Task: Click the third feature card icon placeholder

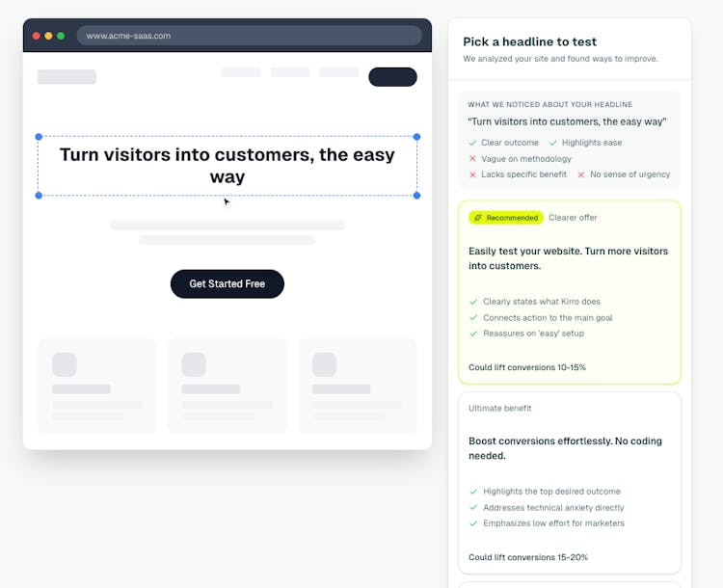Action: pyautogui.click(x=324, y=364)
